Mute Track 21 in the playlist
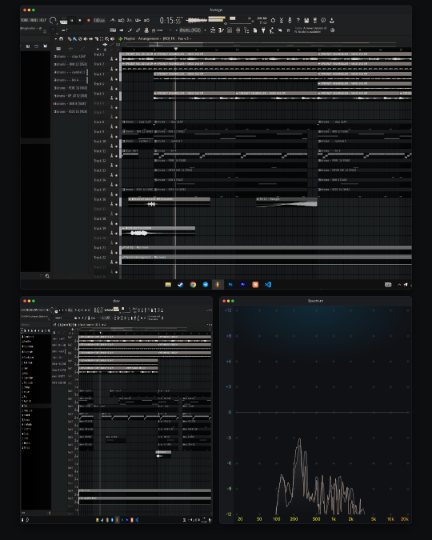This screenshot has width=432, height=540. coord(116,252)
